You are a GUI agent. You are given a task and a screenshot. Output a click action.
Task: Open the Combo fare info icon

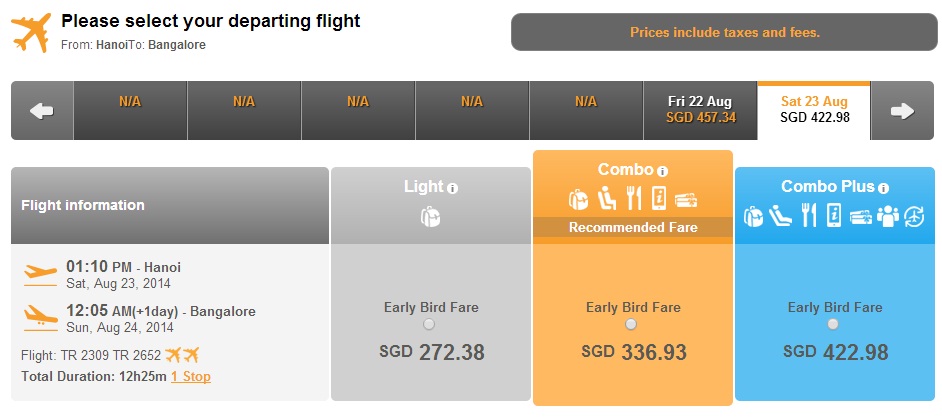click(663, 171)
